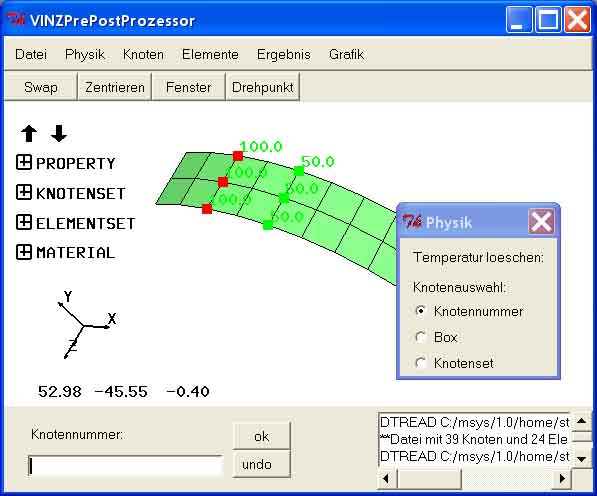This screenshot has width=597, height=496.
Task: Select the Knotennummer radio button
Action: tap(421, 311)
